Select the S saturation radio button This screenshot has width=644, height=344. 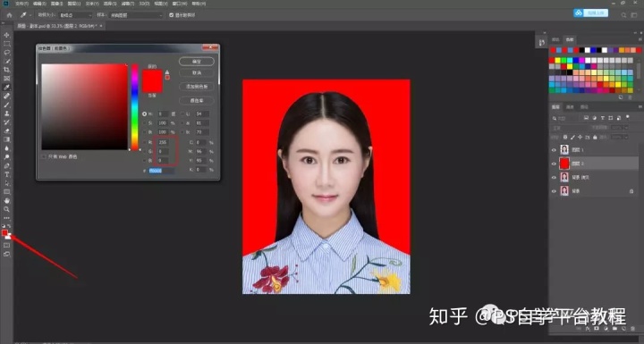coord(145,122)
